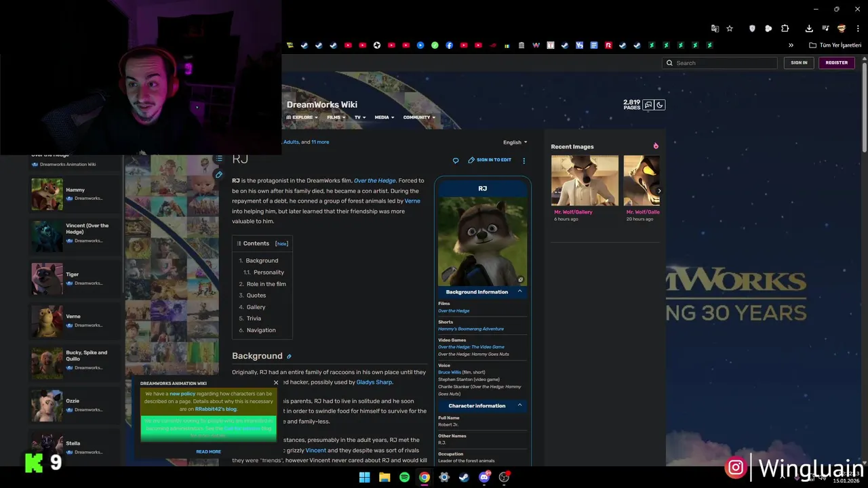This screenshot has width=868, height=488.
Task: Open Spotify from the taskbar
Action: 404,477
